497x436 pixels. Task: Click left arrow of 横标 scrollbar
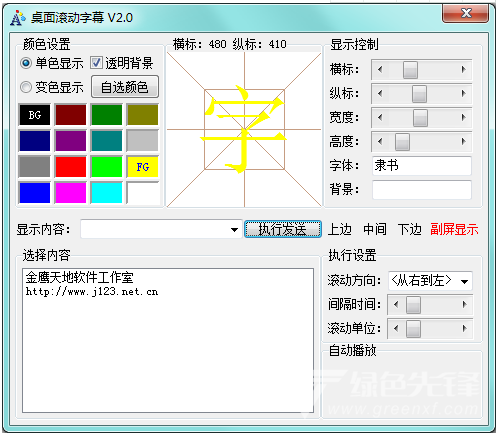(380, 69)
